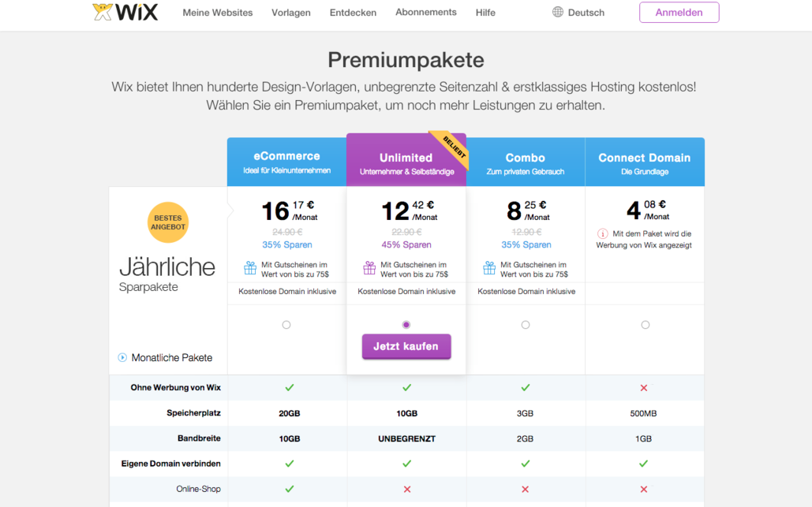This screenshot has width=812, height=507.
Task: Go to Abonnements in navigation
Action: (426, 12)
